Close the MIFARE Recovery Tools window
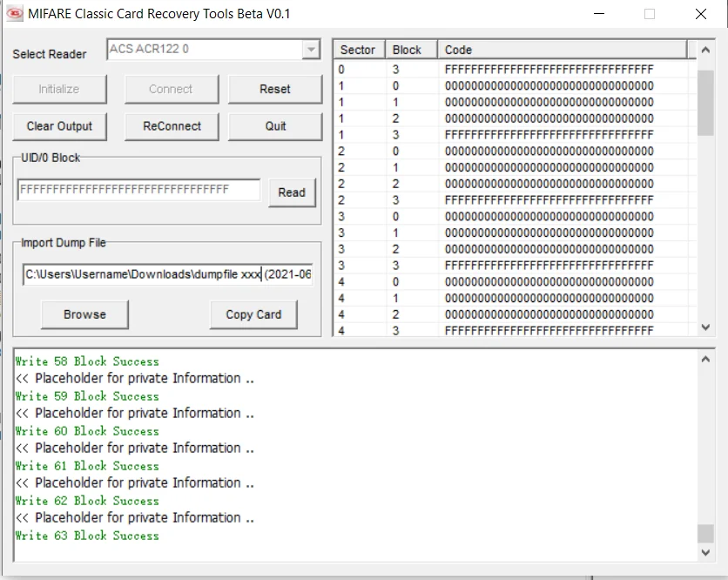 coord(701,13)
